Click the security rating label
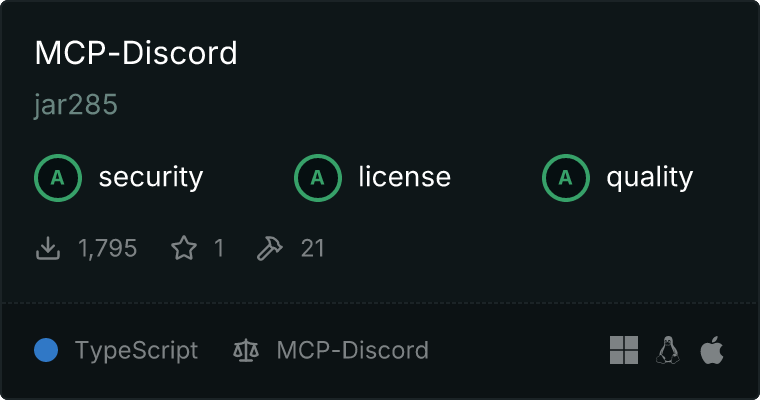760x400 pixels. [x=151, y=177]
